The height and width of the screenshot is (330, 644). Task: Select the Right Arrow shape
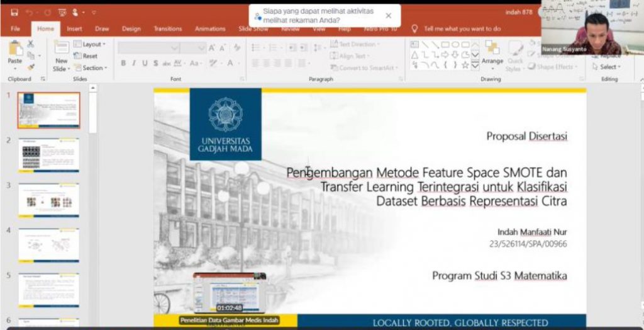(x=445, y=55)
